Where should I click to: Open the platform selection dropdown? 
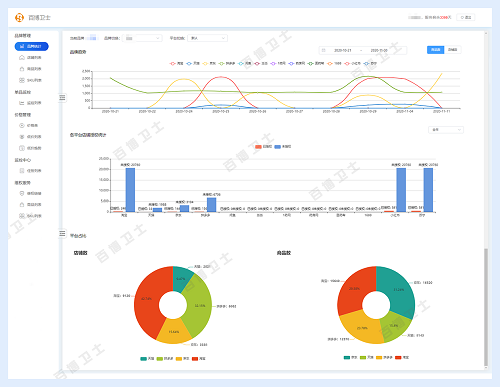click(207, 38)
